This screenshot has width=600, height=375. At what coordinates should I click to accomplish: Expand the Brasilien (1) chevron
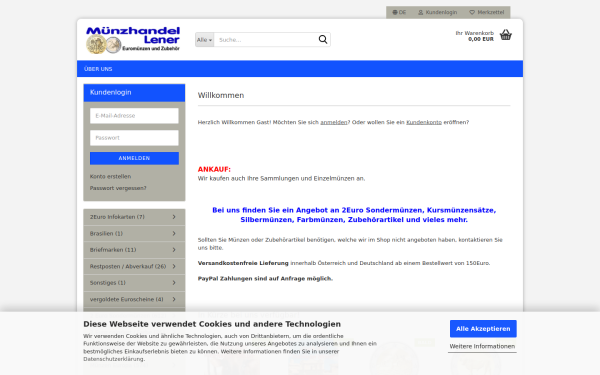[x=174, y=233]
